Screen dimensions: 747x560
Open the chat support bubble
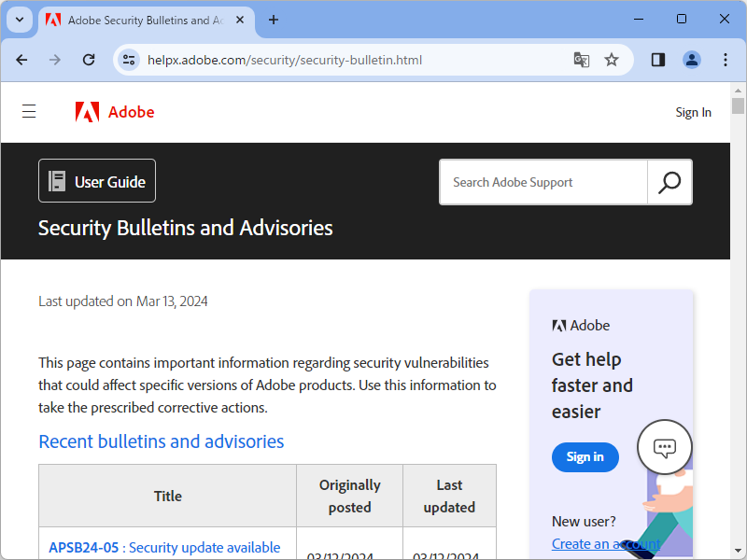click(x=664, y=447)
